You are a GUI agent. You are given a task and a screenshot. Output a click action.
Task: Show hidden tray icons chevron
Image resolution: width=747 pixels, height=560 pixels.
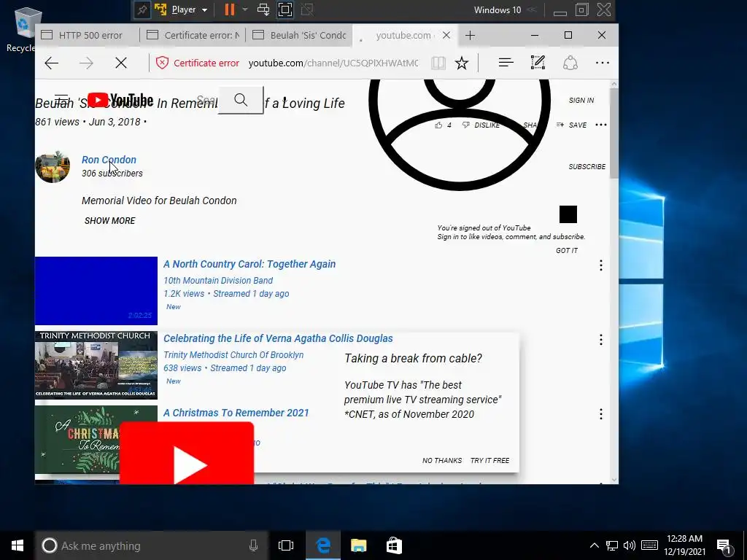coord(594,545)
